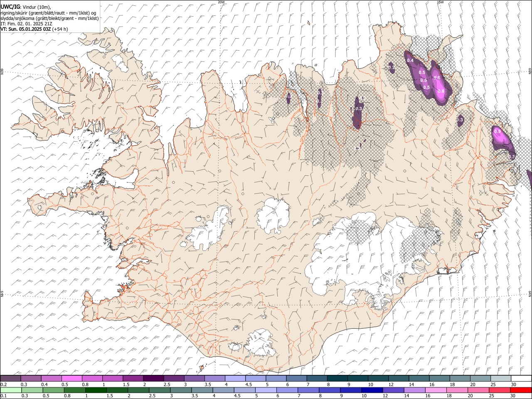
Task: Select the pale periwinkle swatch labelled 5 in the bottom legend row
Action: [x=266, y=390]
